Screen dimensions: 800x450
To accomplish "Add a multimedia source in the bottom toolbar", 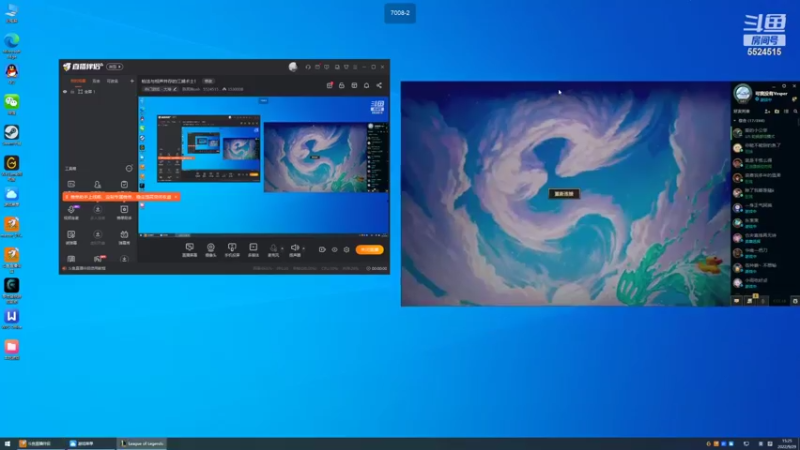I will pos(253,249).
